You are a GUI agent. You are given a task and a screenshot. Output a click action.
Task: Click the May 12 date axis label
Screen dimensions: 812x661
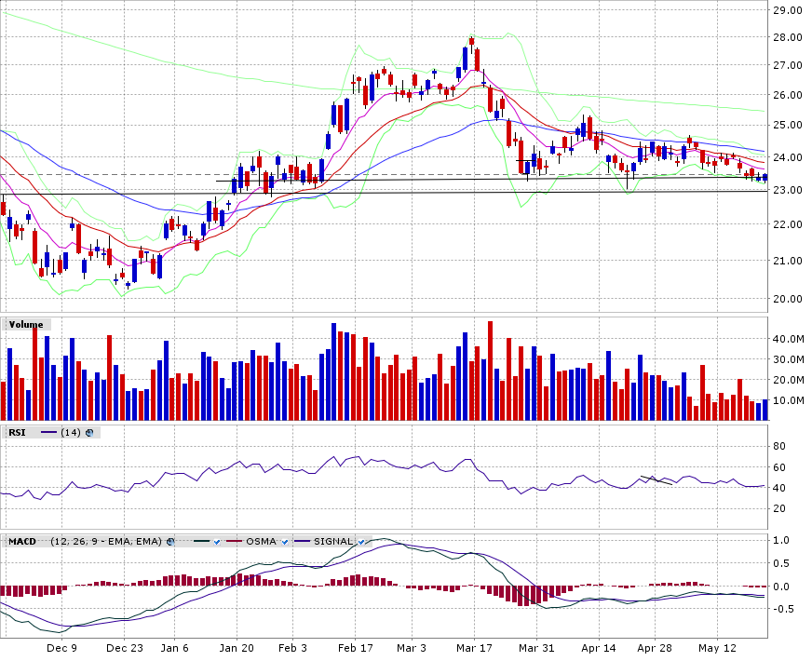pos(717,648)
